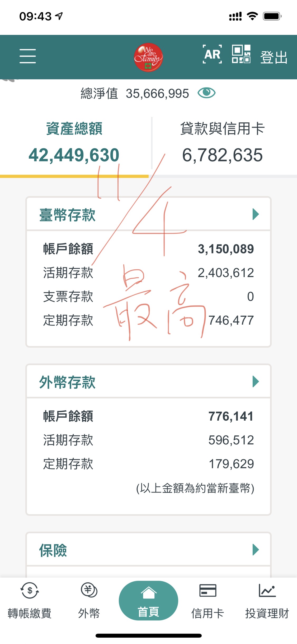Hide the 總淨值 amount with eye icon

(x=206, y=93)
